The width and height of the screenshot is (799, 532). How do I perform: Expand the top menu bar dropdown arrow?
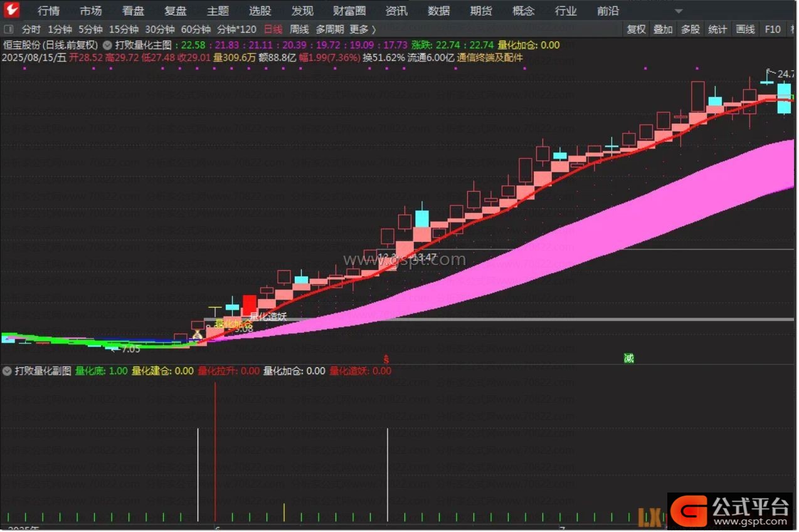tap(679, 11)
